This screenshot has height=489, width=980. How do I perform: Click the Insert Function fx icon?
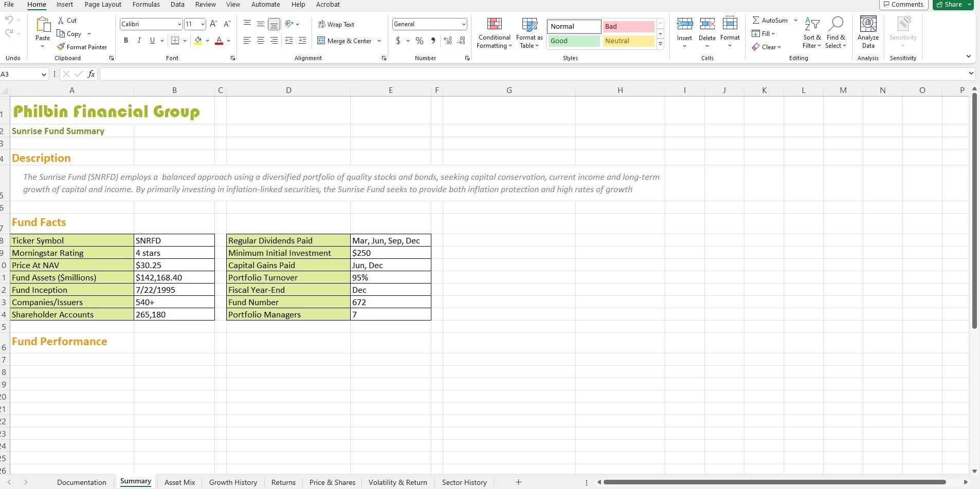pos(91,74)
